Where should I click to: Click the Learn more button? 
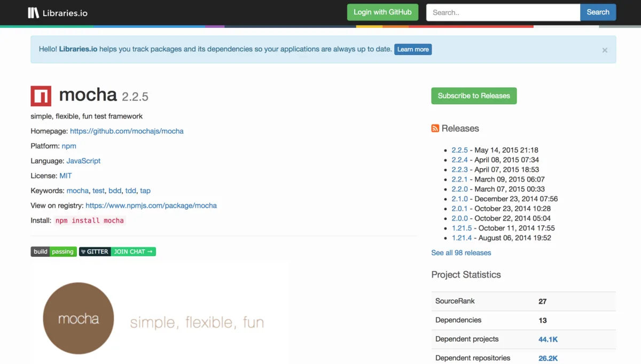click(413, 49)
